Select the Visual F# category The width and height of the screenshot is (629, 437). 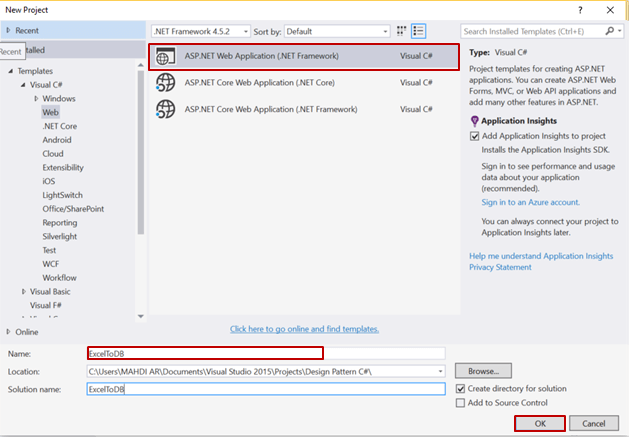click(46, 305)
